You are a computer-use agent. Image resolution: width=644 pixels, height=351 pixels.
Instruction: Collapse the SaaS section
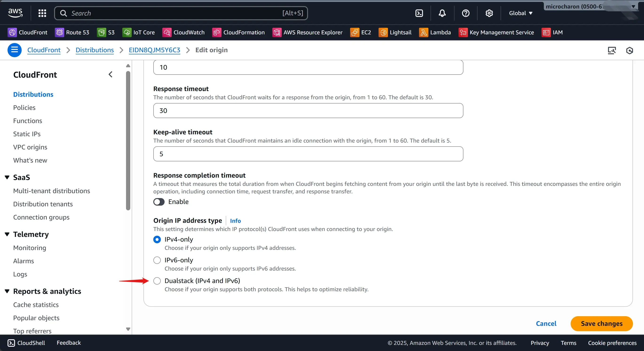[7, 177]
